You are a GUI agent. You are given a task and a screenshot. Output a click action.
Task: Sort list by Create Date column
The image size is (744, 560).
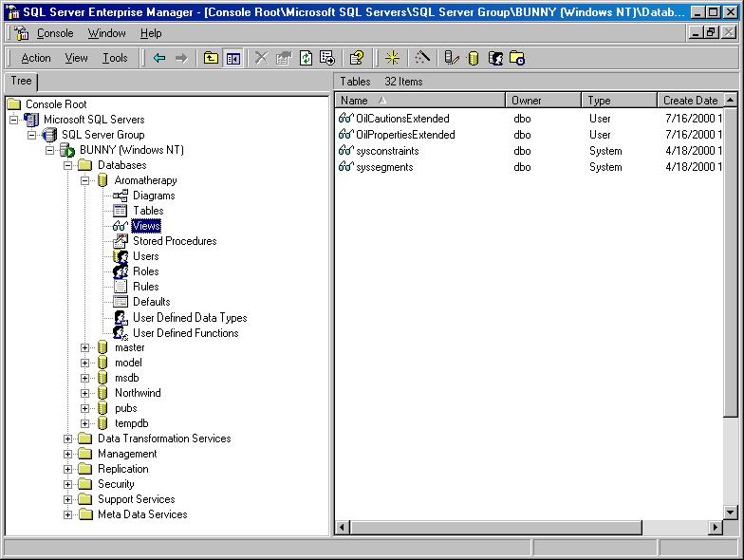click(691, 101)
